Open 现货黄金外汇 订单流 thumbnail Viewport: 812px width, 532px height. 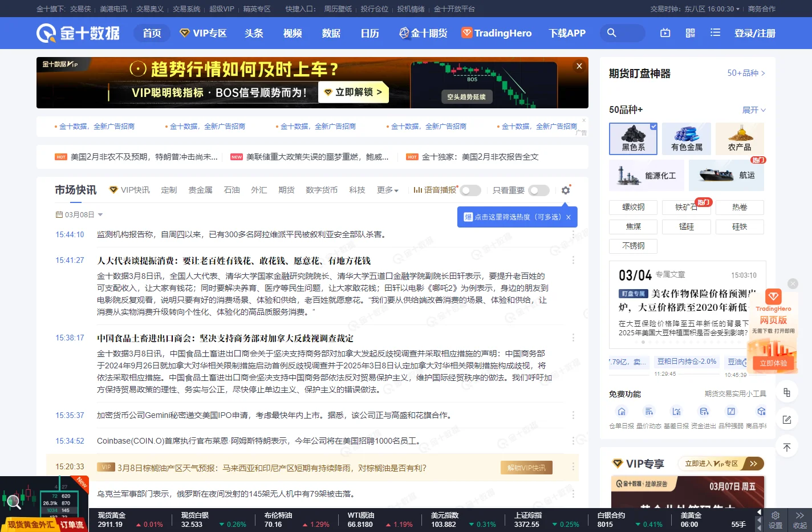(44, 504)
